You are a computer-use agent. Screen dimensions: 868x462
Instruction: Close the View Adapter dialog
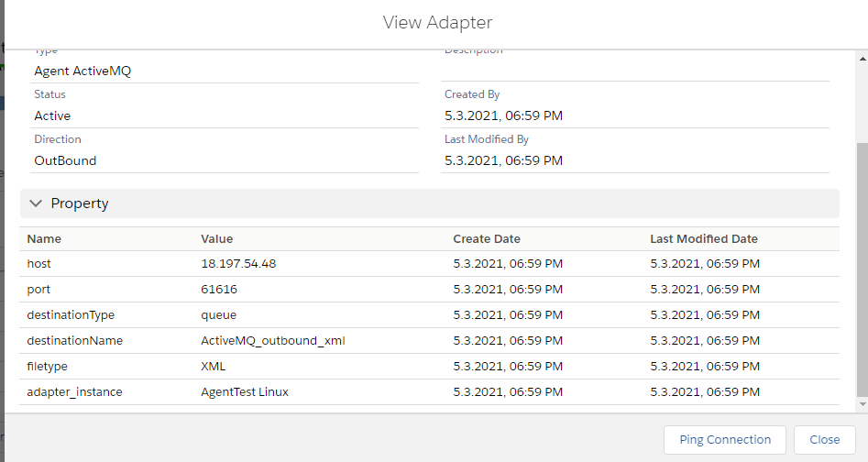[x=824, y=439]
